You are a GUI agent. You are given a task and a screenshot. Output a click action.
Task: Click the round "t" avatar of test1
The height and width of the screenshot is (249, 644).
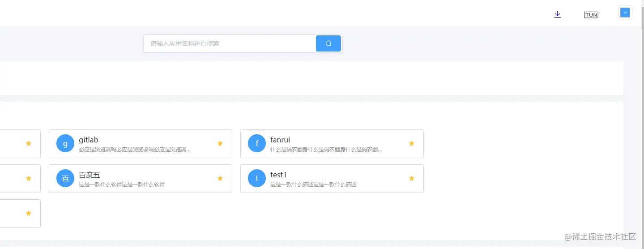(x=257, y=178)
